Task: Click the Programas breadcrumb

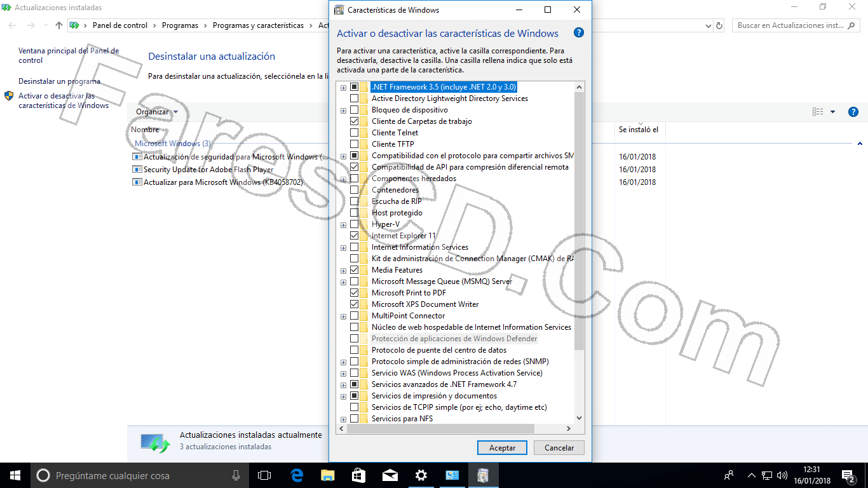Action: pos(180,25)
